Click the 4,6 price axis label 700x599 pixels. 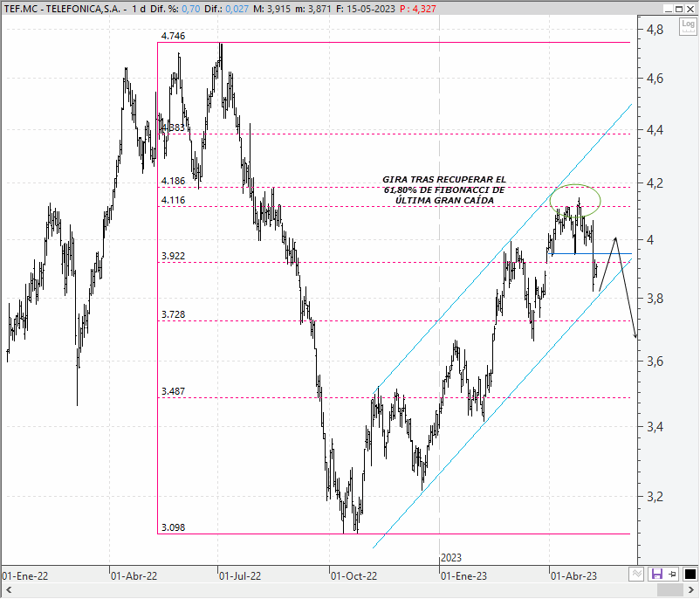(655, 79)
